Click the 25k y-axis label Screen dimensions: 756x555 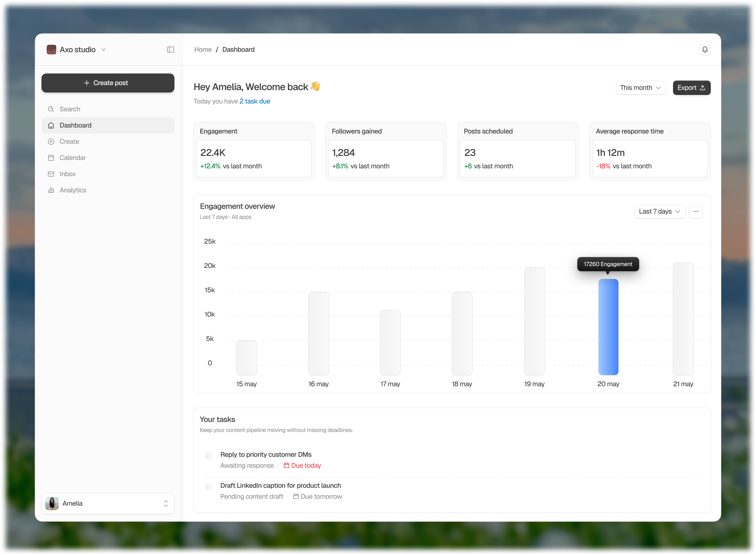tap(210, 241)
